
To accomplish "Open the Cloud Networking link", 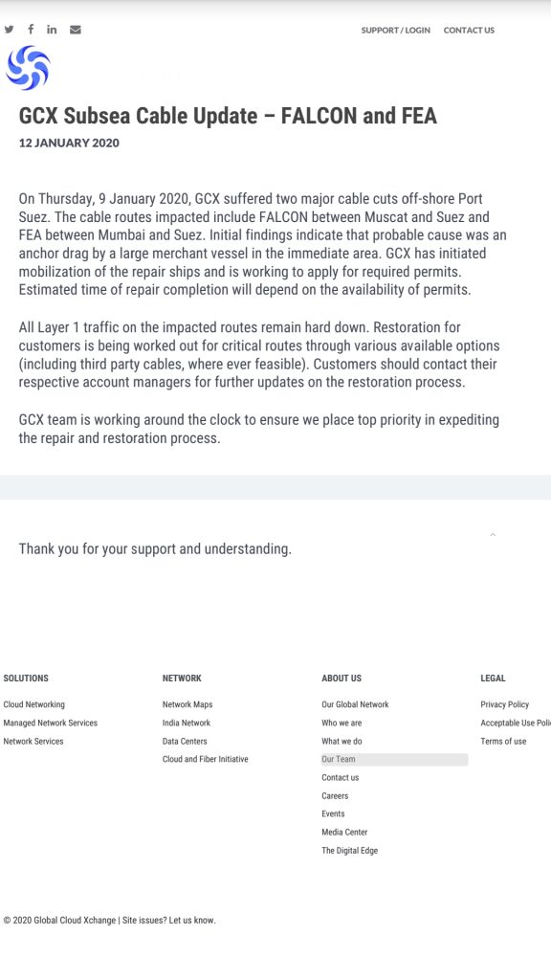I will [x=33, y=704].
